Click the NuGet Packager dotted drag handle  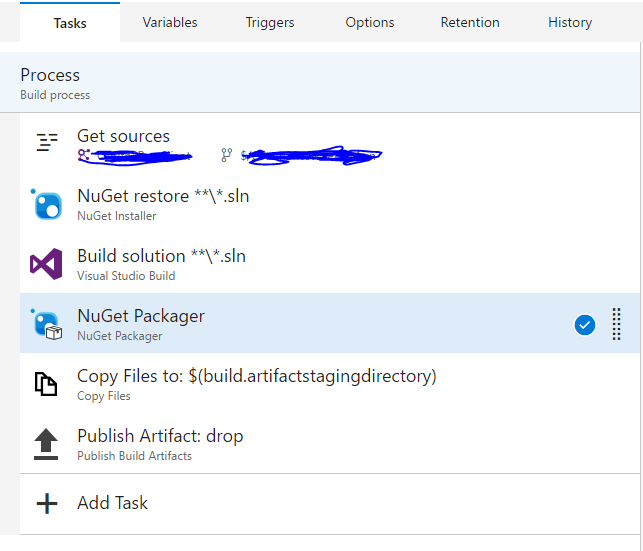[x=616, y=324]
